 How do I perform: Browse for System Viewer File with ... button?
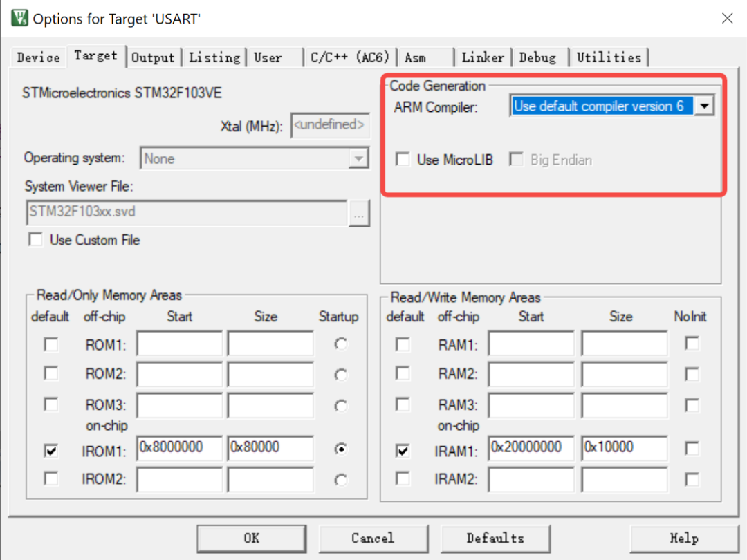[x=359, y=214]
